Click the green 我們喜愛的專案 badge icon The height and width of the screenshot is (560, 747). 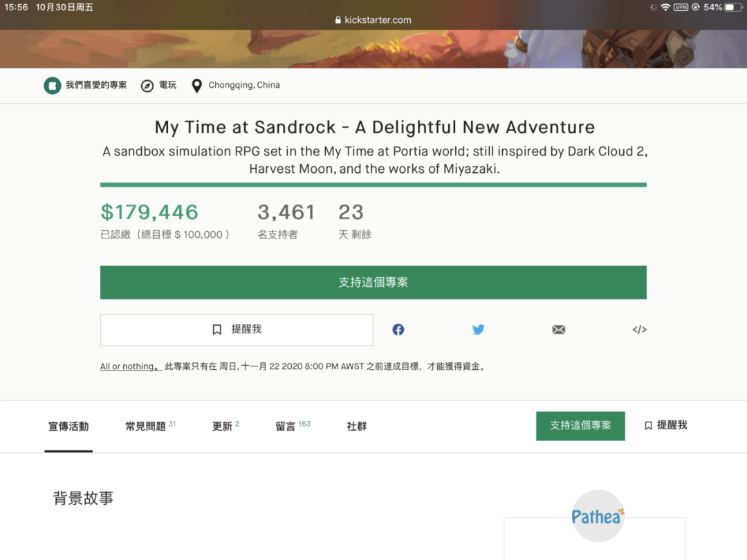click(52, 86)
